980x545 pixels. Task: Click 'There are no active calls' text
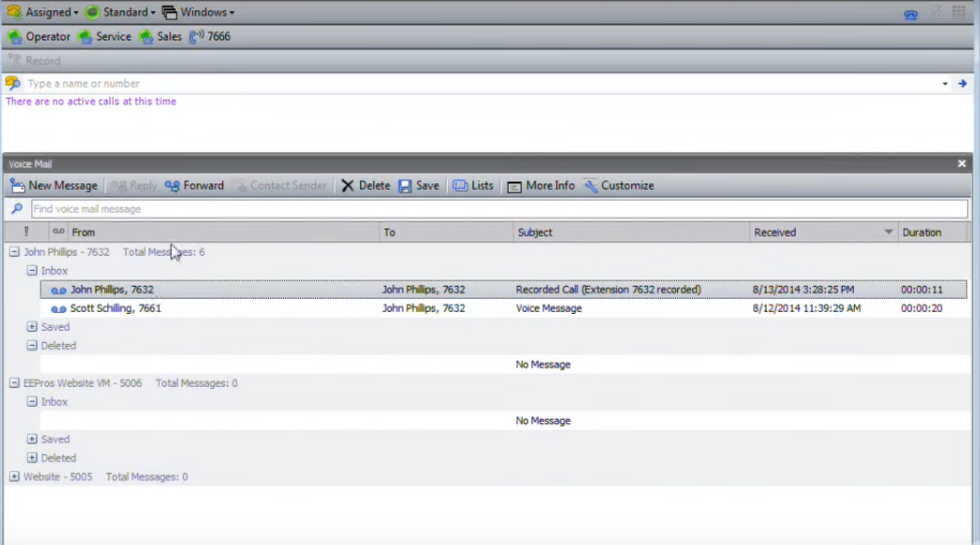click(90, 101)
